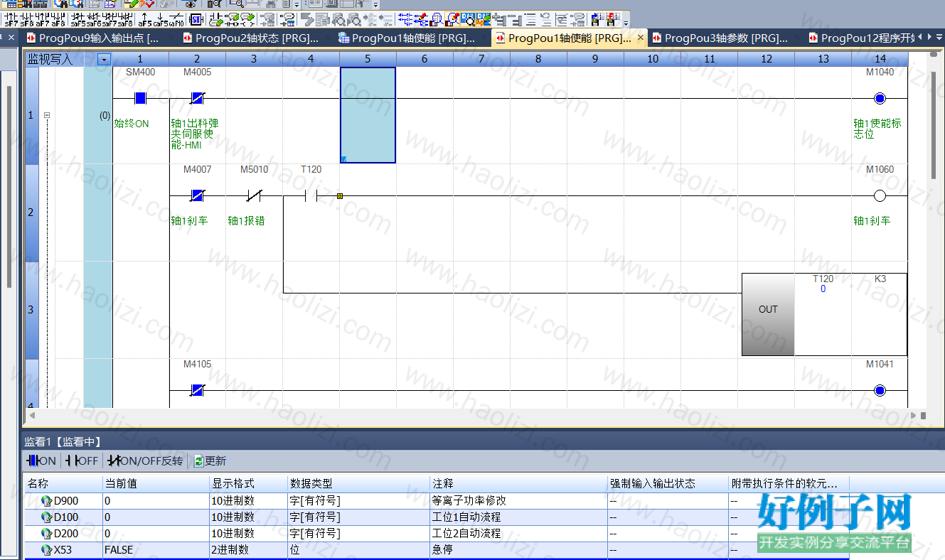
Task: Force selected device OFF in watch window
Action: coord(82,461)
